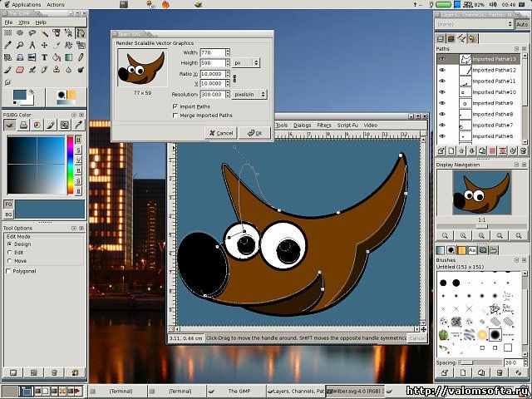Select the Fuzzy Select magic wand tool
Screen dimensions: 532x399
pyautogui.click(x=44, y=33)
